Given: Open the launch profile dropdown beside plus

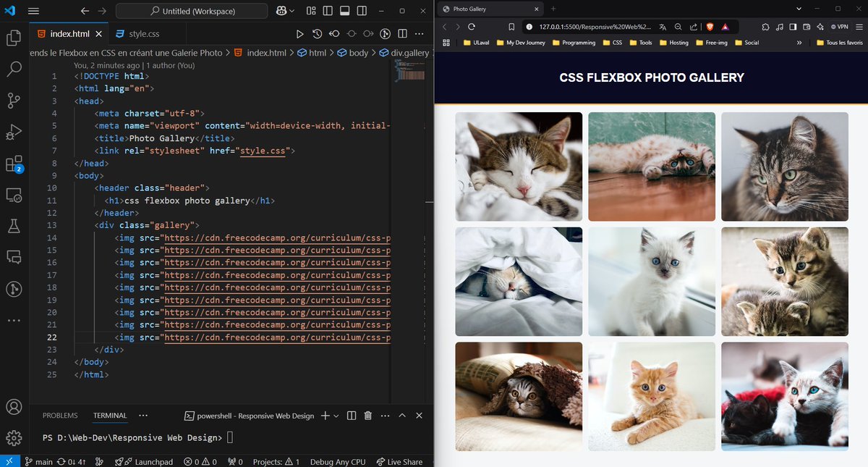Looking at the screenshot, I should click(336, 416).
